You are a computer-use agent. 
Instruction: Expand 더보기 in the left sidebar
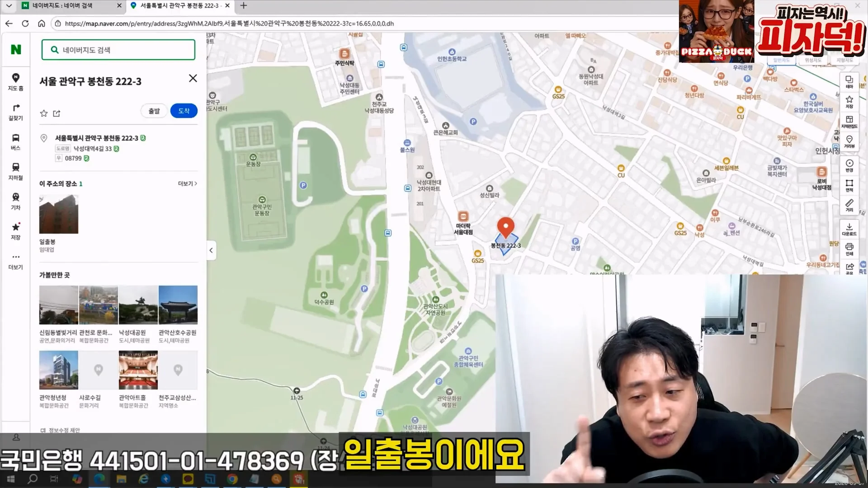point(15,261)
